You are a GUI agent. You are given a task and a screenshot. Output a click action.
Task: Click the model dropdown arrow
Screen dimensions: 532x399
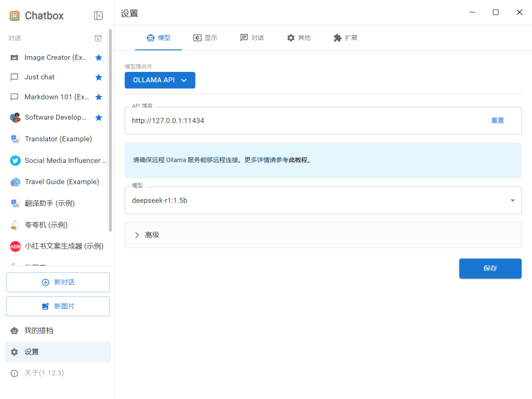512,200
